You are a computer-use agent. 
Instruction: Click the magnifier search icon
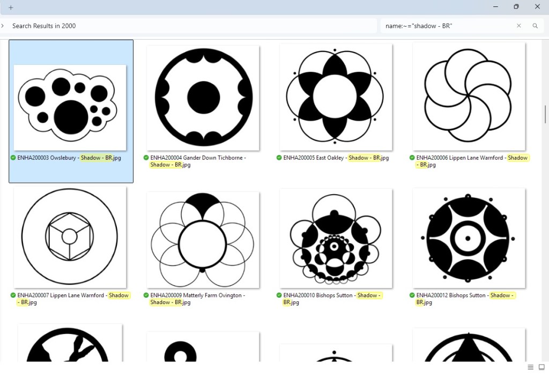tap(535, 26)
